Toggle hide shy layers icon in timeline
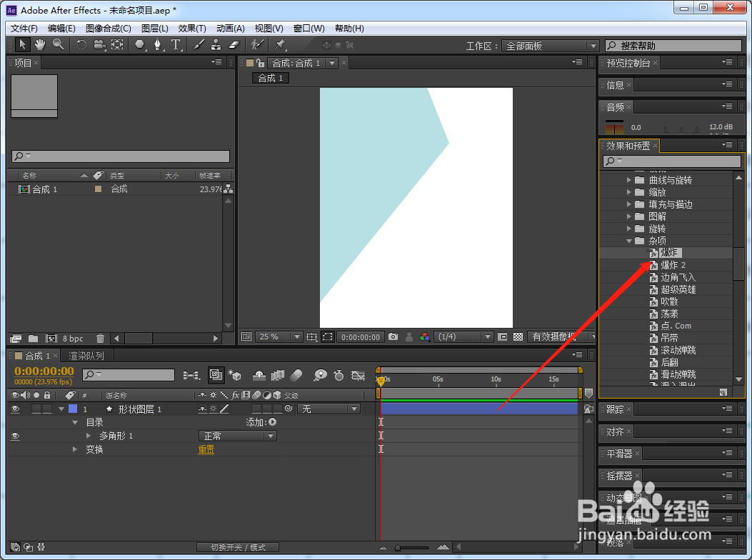The height and width of the screenshot is (560, 752). pos(259,375)
